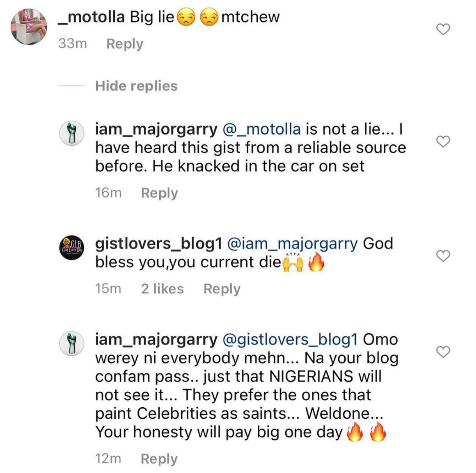
Task: Open the @_motolla mention link
Action: coord(262,129)
